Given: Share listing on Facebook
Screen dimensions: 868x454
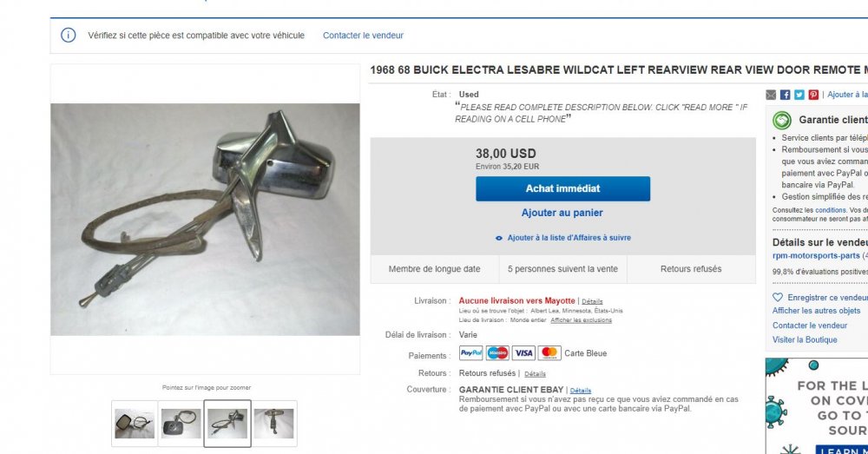Looking at the screenshot, I should [785, 95].
